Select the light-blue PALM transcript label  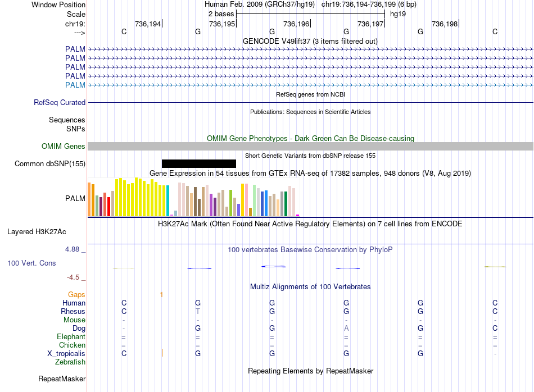click(75, 85)
